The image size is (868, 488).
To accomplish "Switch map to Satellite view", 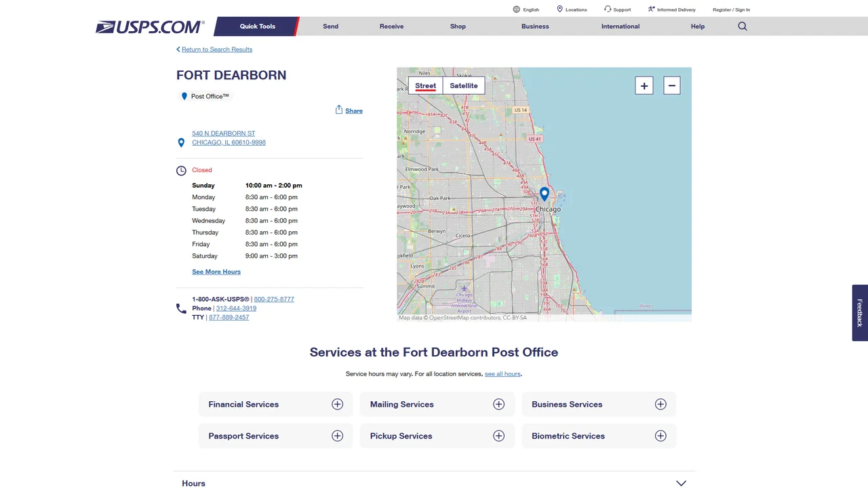I will click(x=464, y=85).
